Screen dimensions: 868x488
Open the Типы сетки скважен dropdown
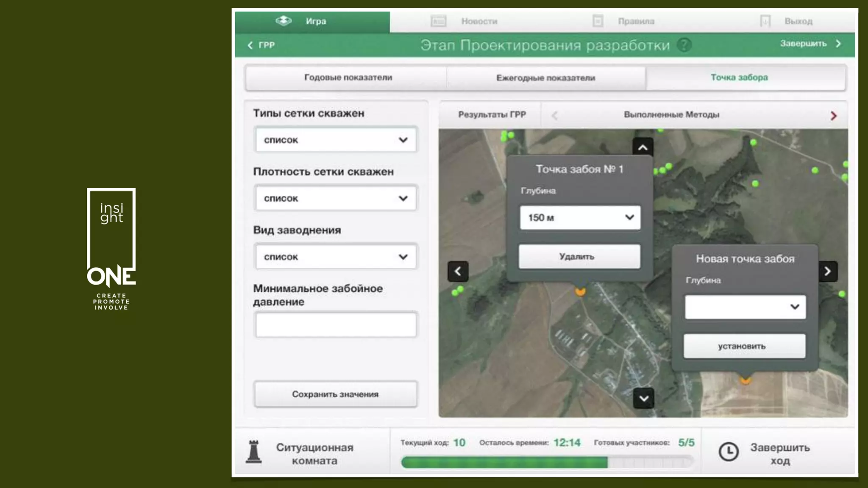point(336,140)
